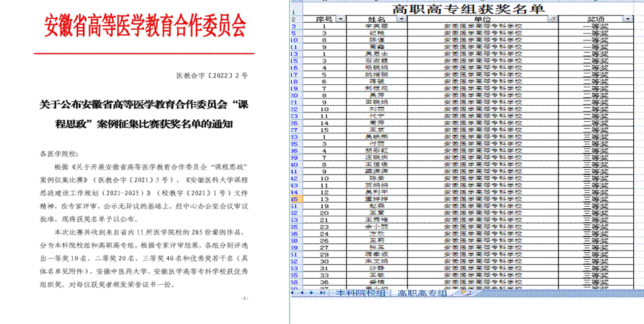The width and height of the screenshot is (644, 324).
Task: Click the insert new worksheet icon
Action: pos(463,293)
